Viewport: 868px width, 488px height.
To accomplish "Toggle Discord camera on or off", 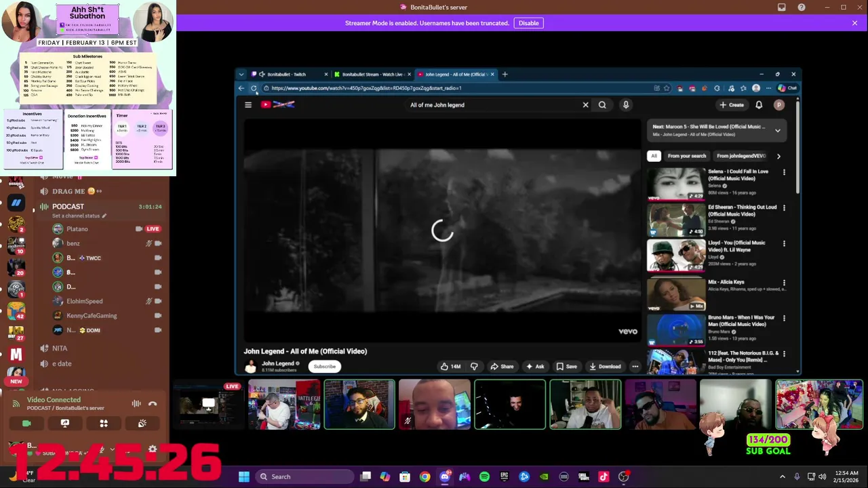I will [x=26, y=424].
